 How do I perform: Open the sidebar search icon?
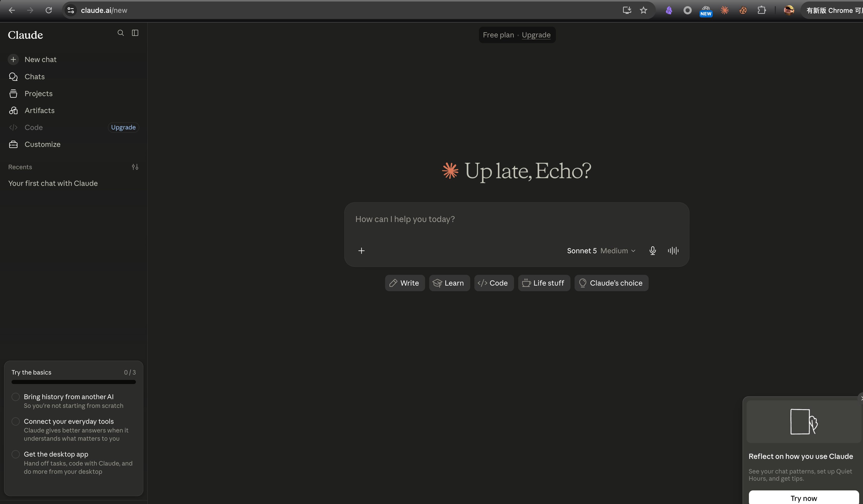coord(121,33)
